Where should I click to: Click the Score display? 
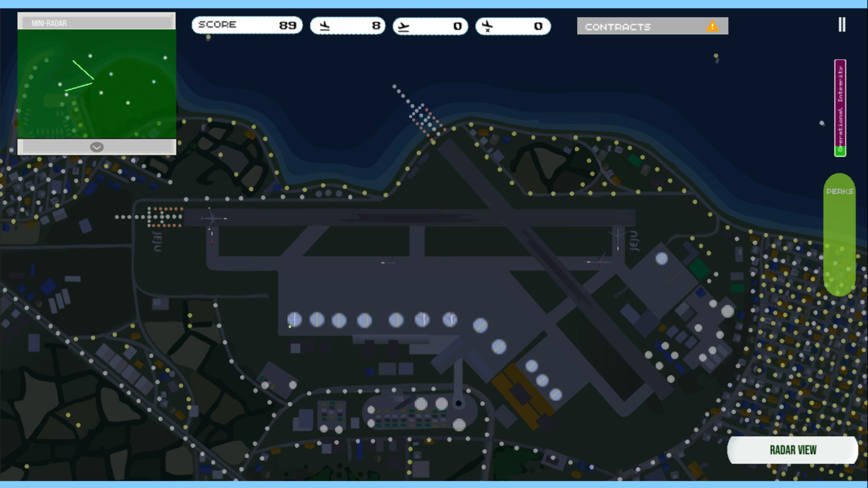coord(247,25)
